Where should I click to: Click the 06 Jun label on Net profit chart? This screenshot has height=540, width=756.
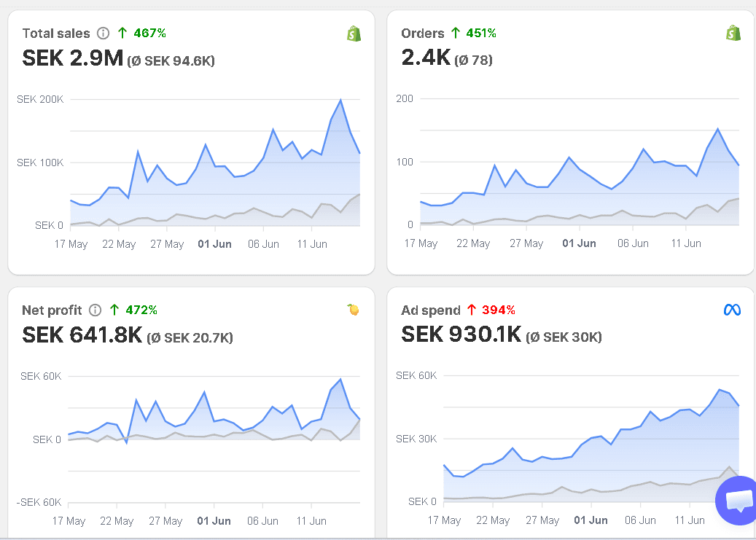coord(262,521)
